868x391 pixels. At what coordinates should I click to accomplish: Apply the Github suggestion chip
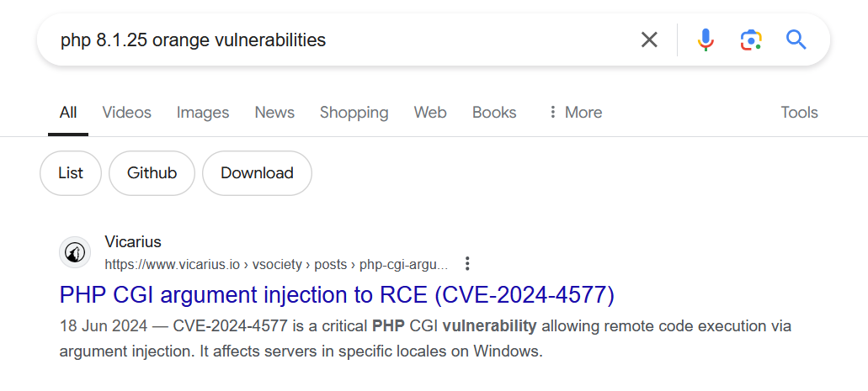click(152, 173)
